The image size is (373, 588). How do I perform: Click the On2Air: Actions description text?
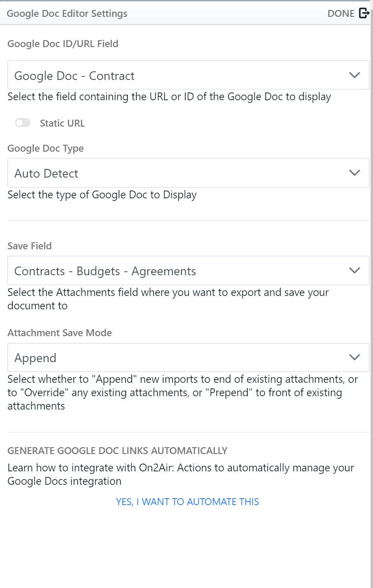181,474
